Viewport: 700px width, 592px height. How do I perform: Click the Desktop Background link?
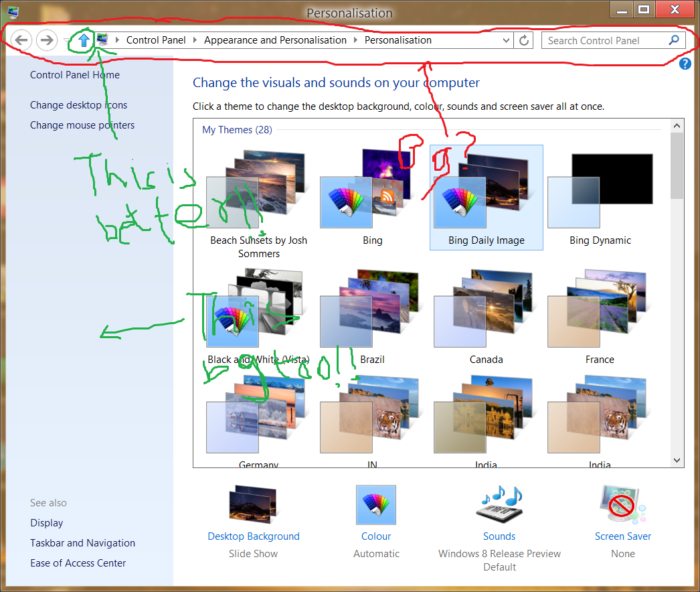tap(254, 536)
